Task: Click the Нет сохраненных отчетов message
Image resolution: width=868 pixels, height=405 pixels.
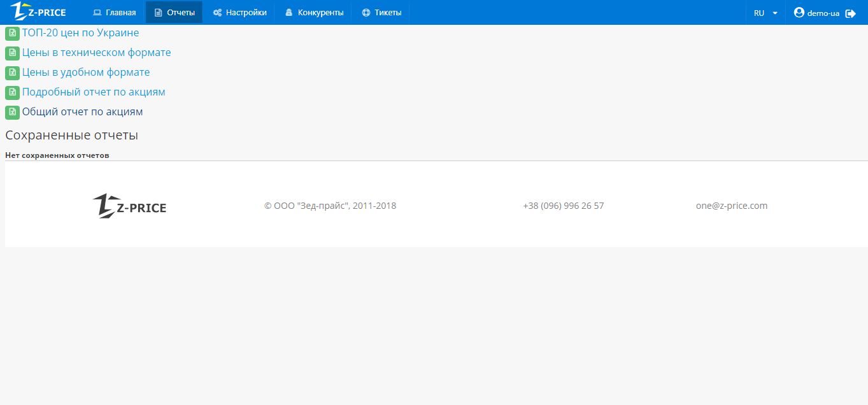Action: (57, 155)
